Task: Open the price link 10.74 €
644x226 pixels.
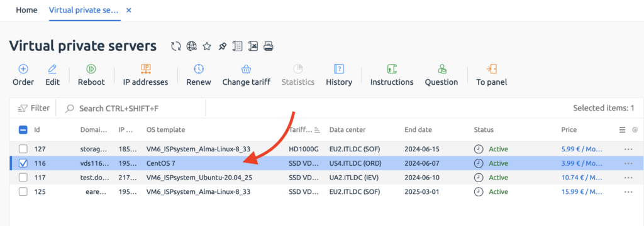Action: [581, 178]
